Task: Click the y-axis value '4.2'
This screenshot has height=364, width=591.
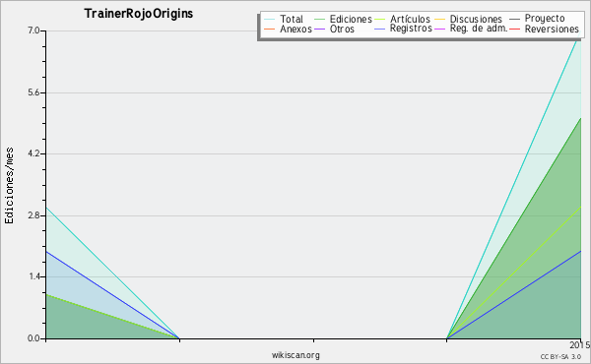Action: pos(33,153)
